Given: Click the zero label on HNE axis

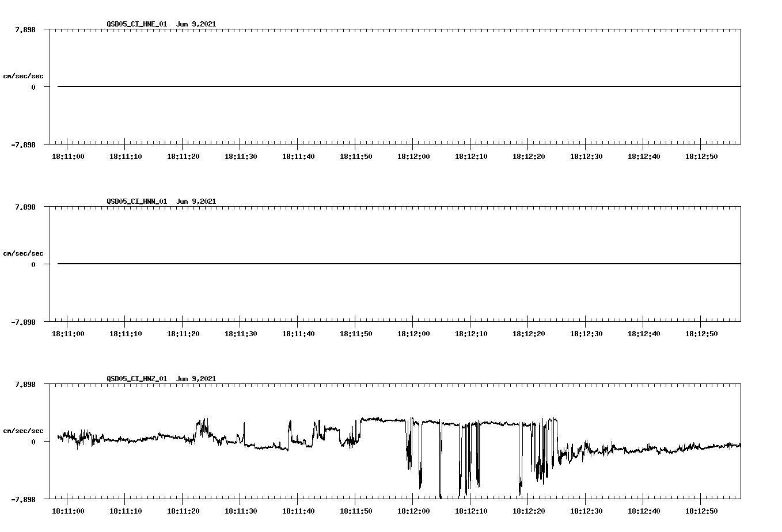Looking at the screenshot, I should [33, 87].
